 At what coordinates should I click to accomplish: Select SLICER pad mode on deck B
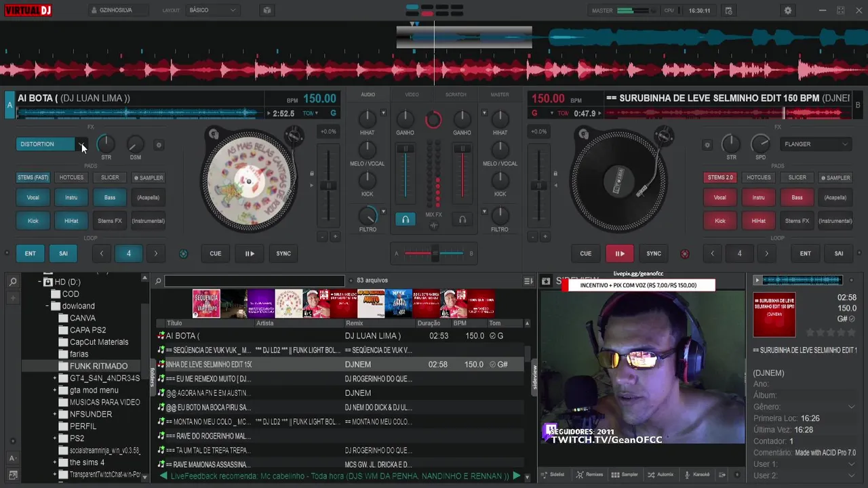point(797,178)
